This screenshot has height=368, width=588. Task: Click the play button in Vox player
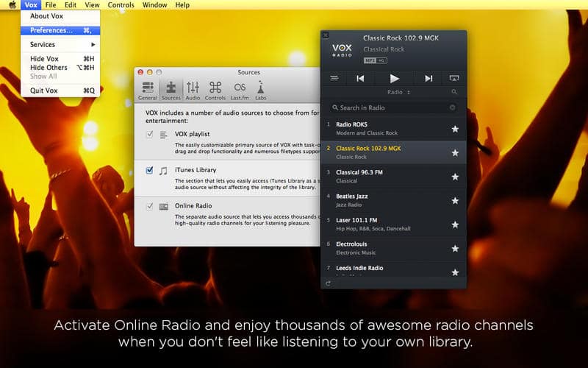(394, 78)
